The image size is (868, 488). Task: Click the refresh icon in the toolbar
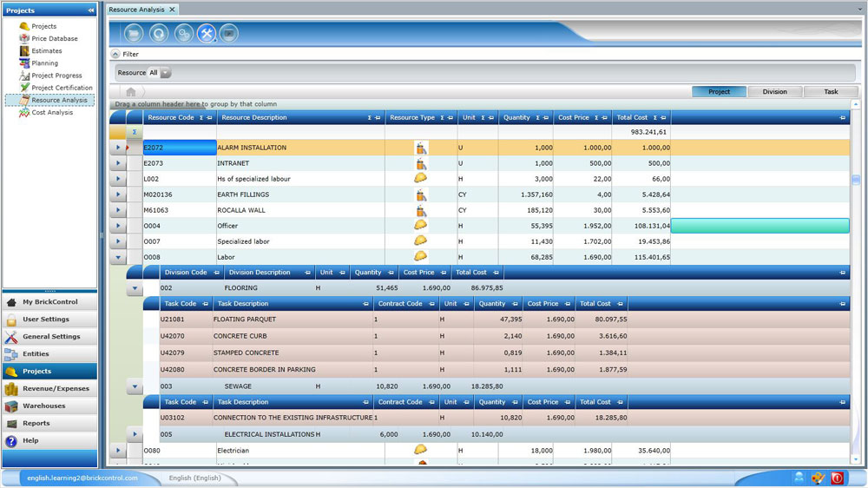[158, 34]
